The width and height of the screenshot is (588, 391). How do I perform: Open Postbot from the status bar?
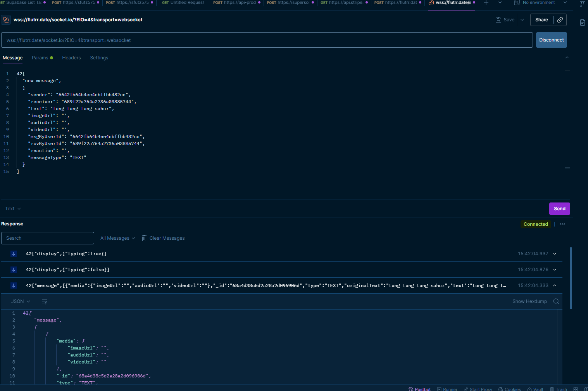pos(420,389)
